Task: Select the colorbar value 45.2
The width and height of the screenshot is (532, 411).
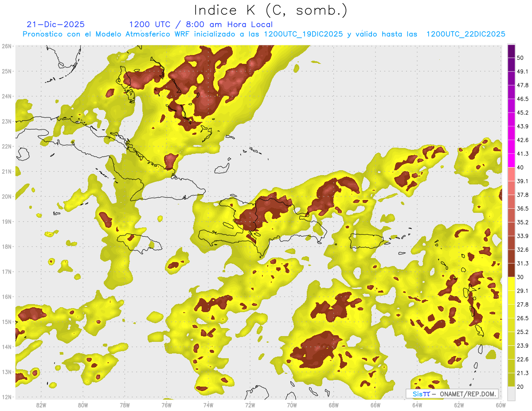Action: 523,113
